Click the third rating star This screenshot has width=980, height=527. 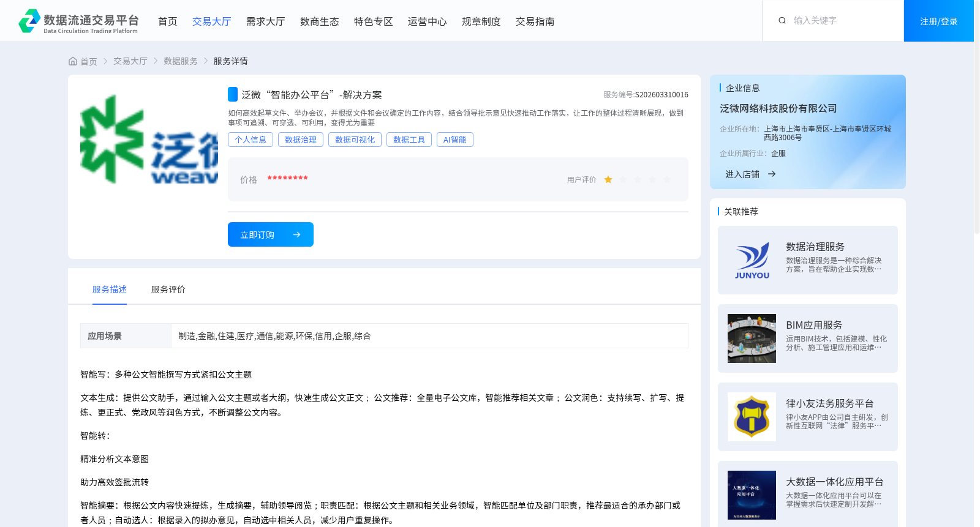pos(638,179)
